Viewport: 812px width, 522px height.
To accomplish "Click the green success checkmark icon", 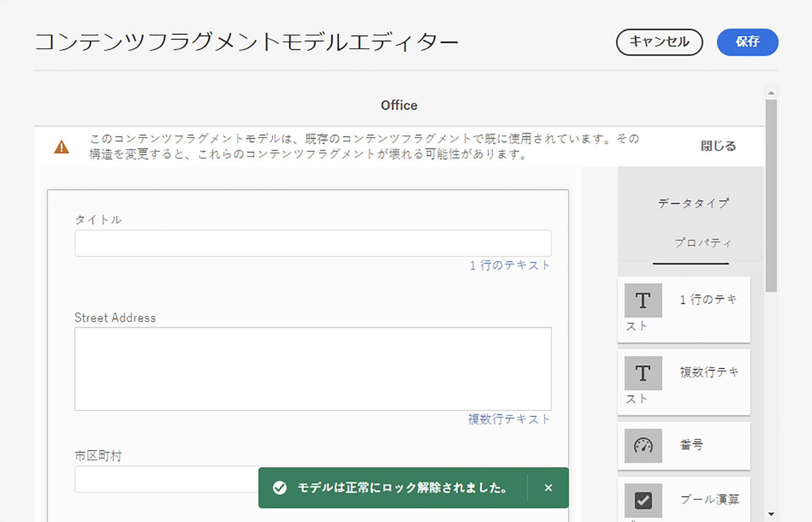I will click(x=280, y=488).
